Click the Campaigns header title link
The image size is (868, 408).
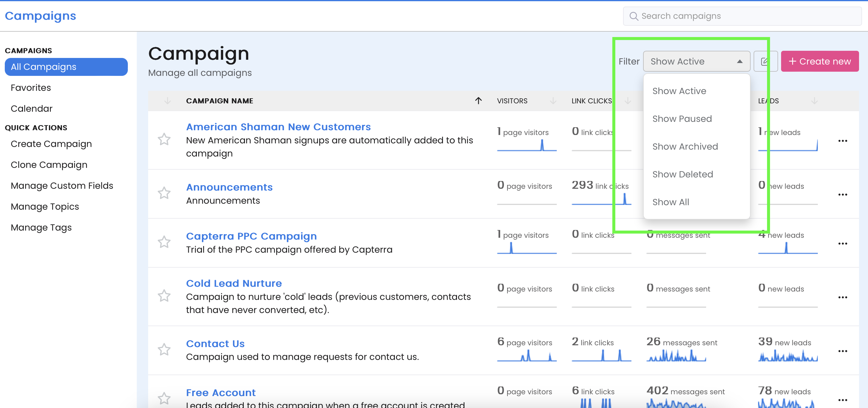pos(40,16)
